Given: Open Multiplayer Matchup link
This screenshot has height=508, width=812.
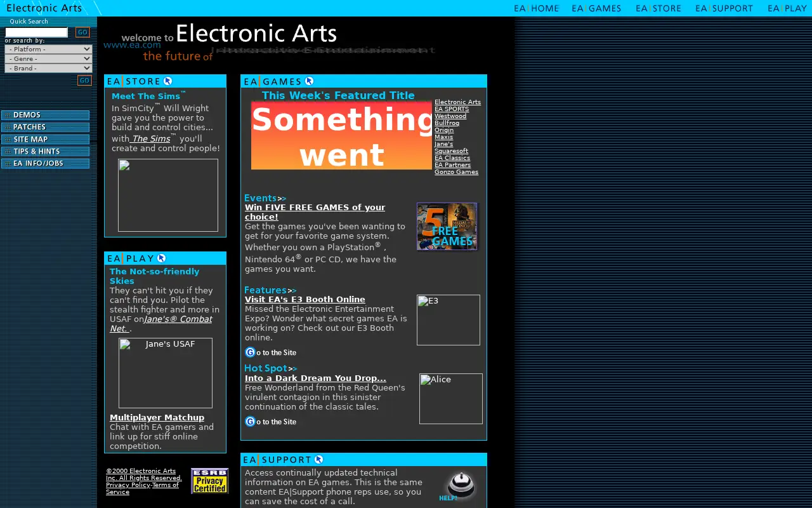Looking at the screenshot, I should (157, 417).
